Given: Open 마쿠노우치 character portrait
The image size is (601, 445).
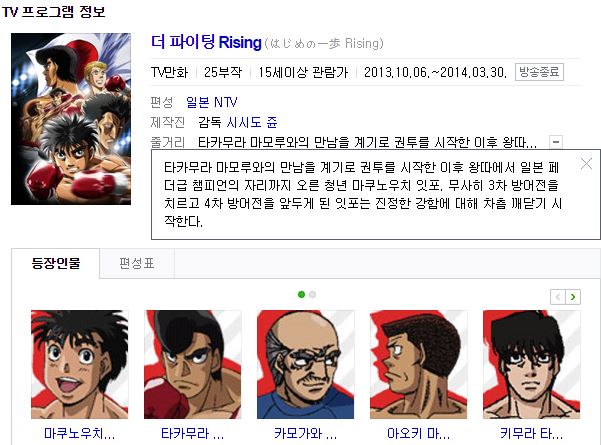Looking at the screenshot, I should 80,365.
